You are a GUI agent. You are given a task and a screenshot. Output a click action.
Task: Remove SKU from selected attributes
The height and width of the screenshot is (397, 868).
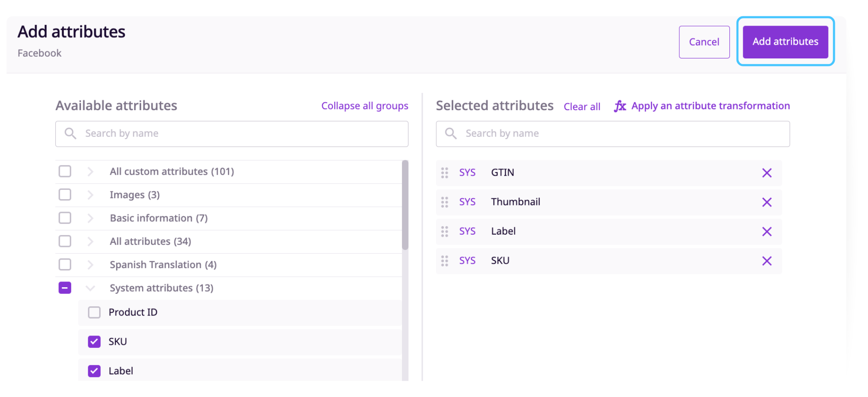(x=767, y=261)
